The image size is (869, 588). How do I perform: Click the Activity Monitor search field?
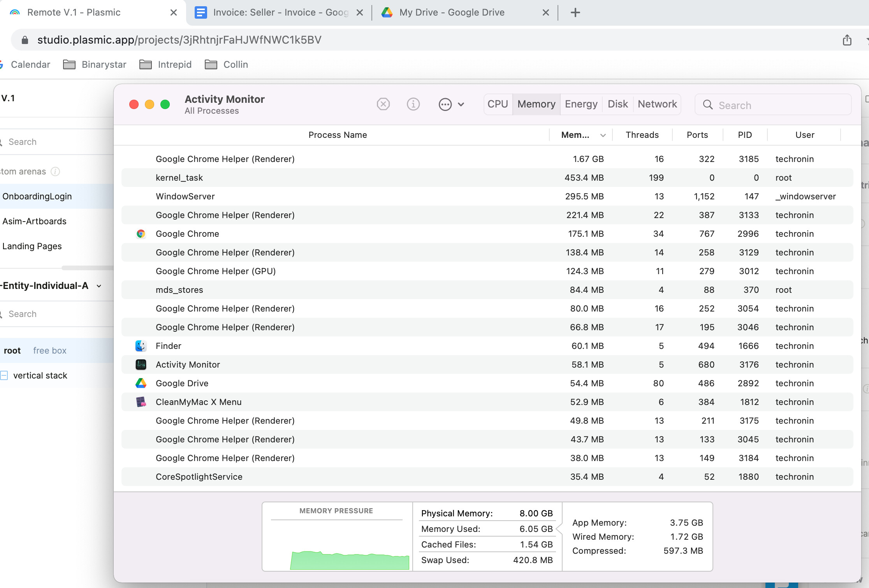point(773,105)
